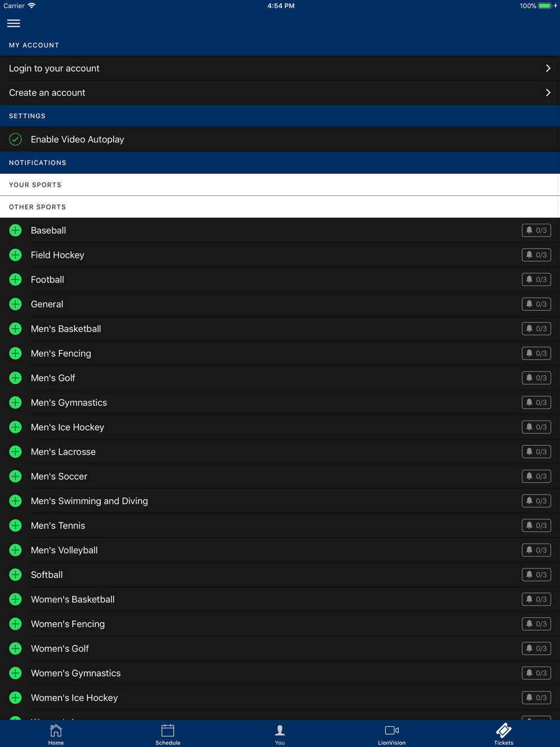Add General with plus icon

(16, 304)
